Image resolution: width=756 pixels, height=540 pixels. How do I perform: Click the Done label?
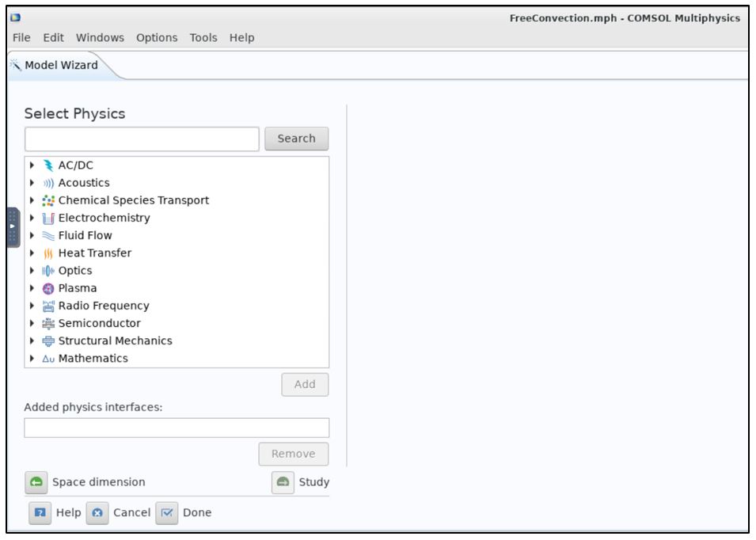click(x=197, y=512)
